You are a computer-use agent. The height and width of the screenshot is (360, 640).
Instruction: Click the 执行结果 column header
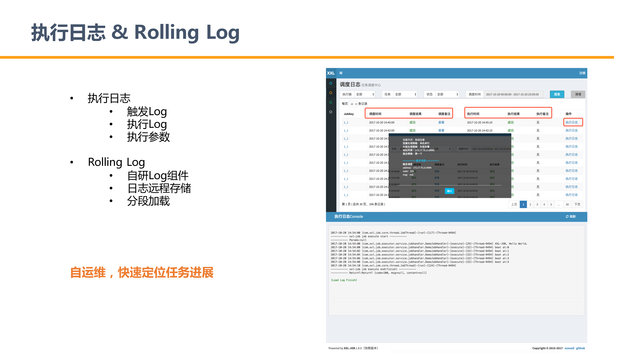coord(513,113)
